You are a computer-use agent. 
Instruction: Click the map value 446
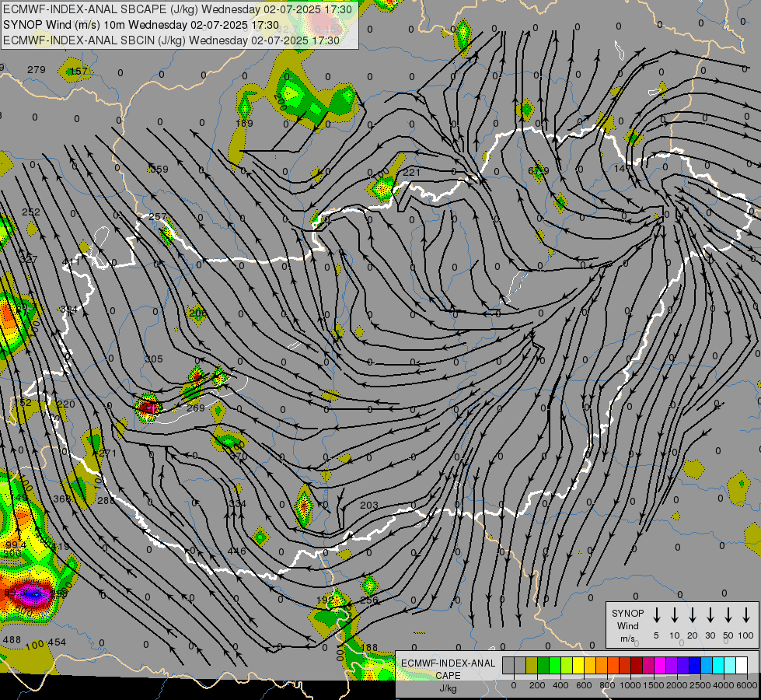[237, 551]
